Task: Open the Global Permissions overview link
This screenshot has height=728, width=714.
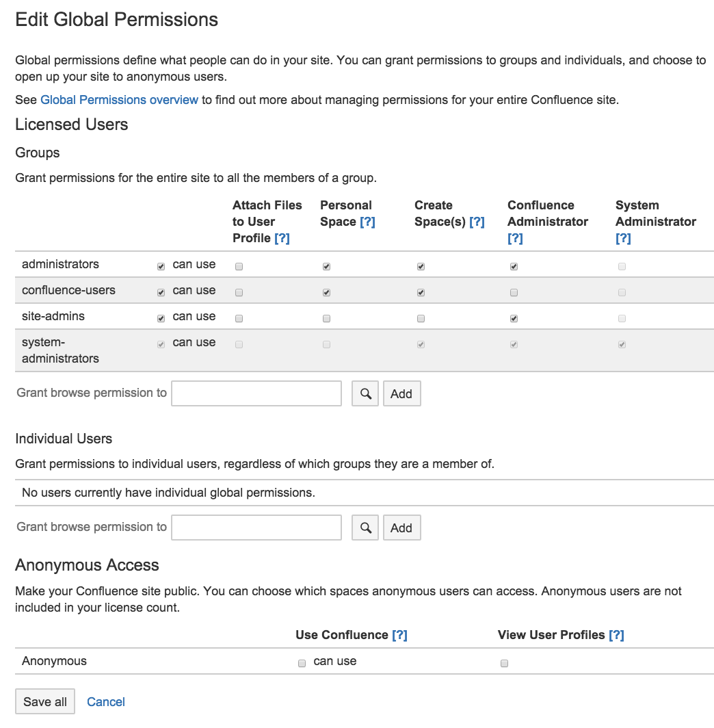Action: pos(119,100)
